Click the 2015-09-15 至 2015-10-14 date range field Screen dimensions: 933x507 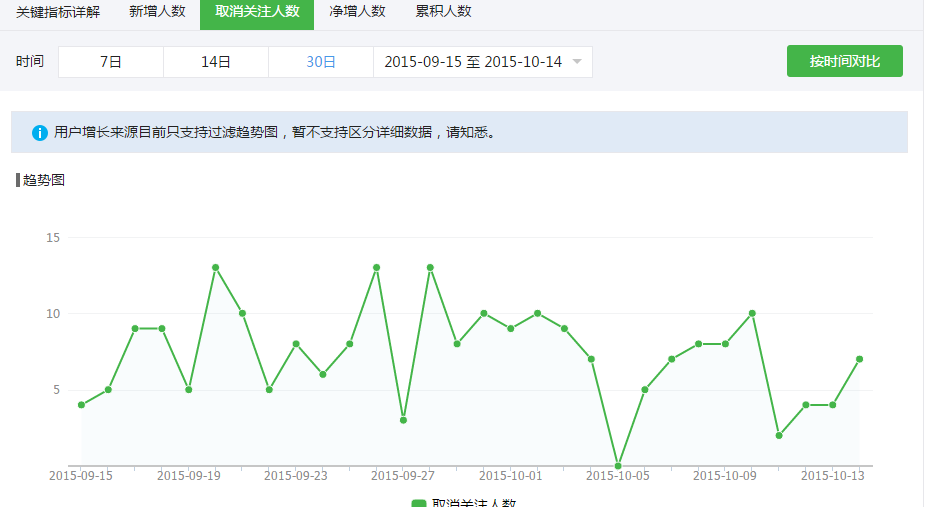point(473,62)
